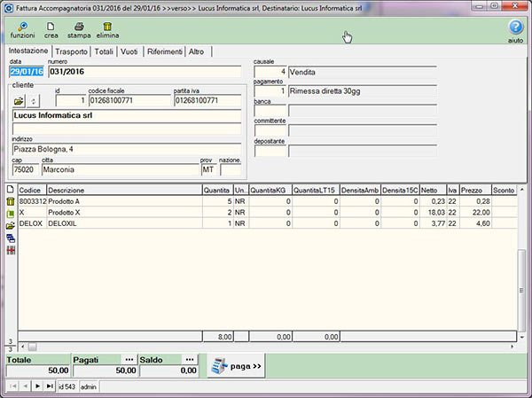This screenshot has height=398, width=532.
Task: Open the funzioni toolbar menu
Action: coord(22,30)
